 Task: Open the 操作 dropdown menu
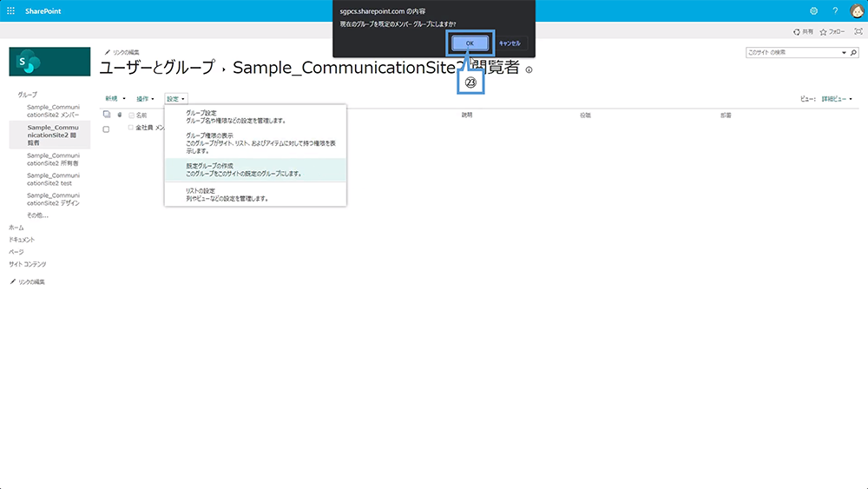point(145,98)
